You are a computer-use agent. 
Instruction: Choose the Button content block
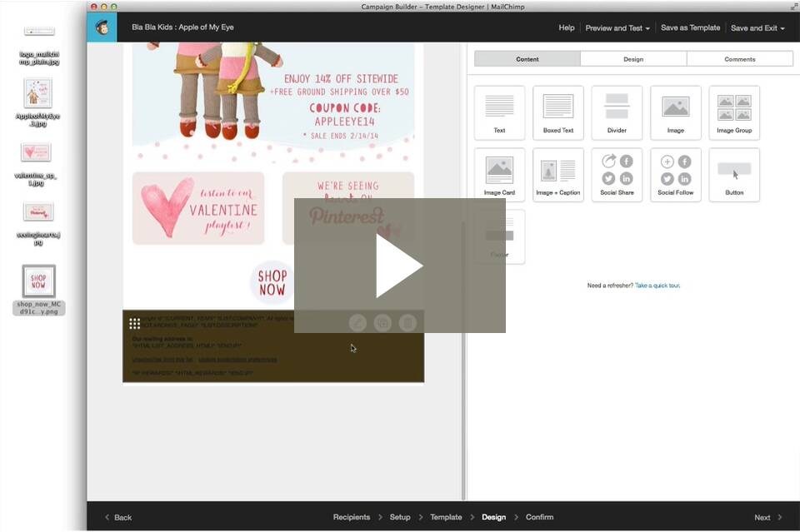click(x=734, y=175)
